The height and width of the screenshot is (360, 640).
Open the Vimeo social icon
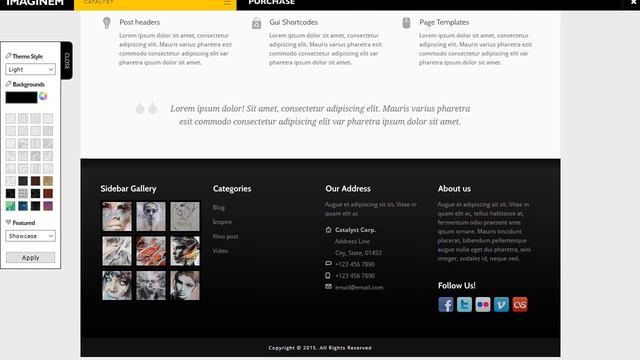click(x=501, y=304)
